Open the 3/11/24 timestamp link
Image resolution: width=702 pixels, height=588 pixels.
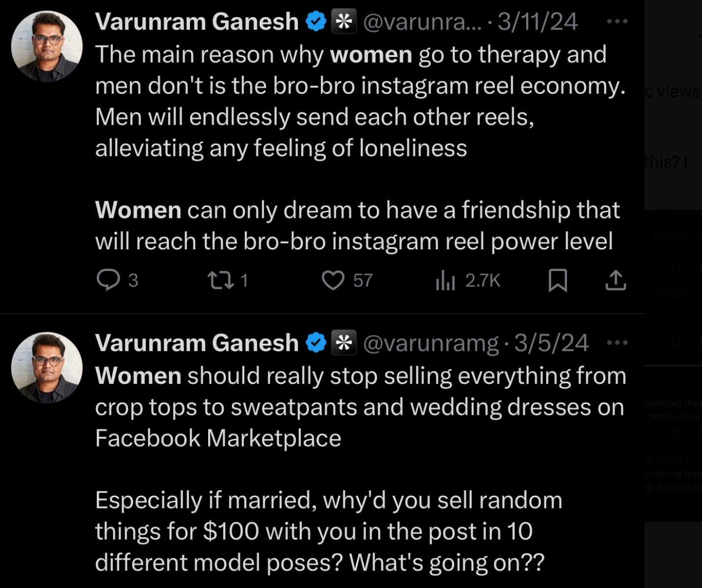coord(538,22)
